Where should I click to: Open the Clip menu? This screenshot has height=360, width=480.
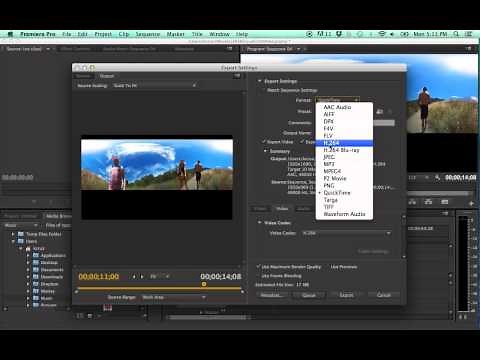[x=124, y=34]
